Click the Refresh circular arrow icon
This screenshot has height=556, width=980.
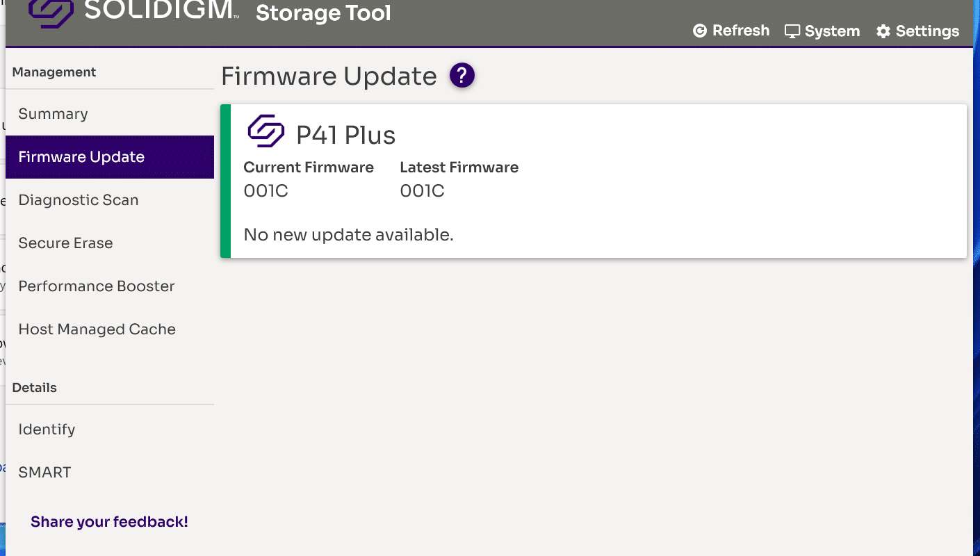(700, 31)
